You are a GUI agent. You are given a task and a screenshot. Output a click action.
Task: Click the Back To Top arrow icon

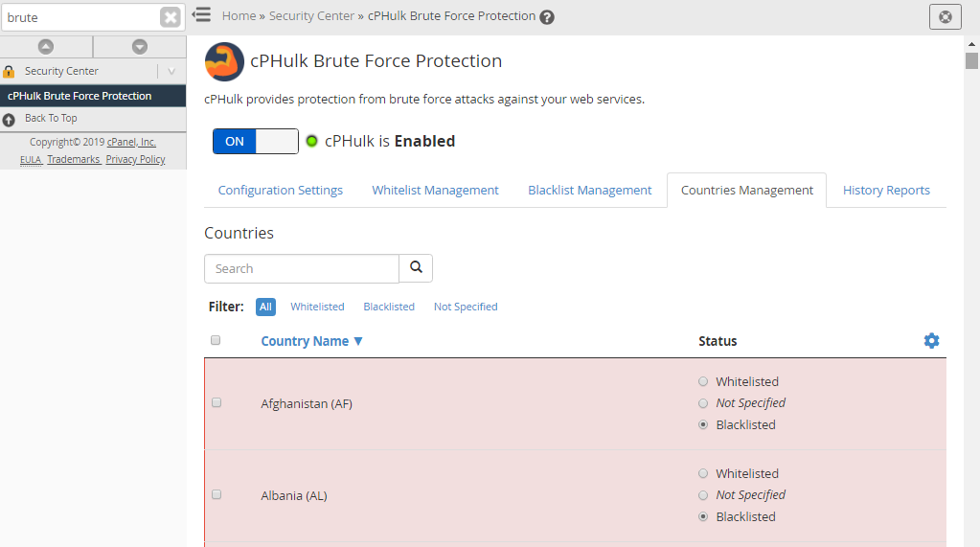tap(9, 120)
